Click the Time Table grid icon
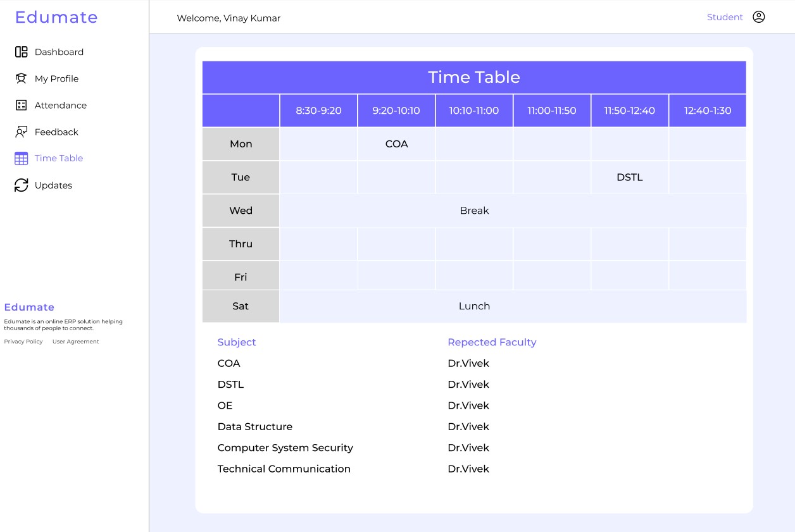Image resolution: width=795 pixels, height=532 pixels. 21,158
